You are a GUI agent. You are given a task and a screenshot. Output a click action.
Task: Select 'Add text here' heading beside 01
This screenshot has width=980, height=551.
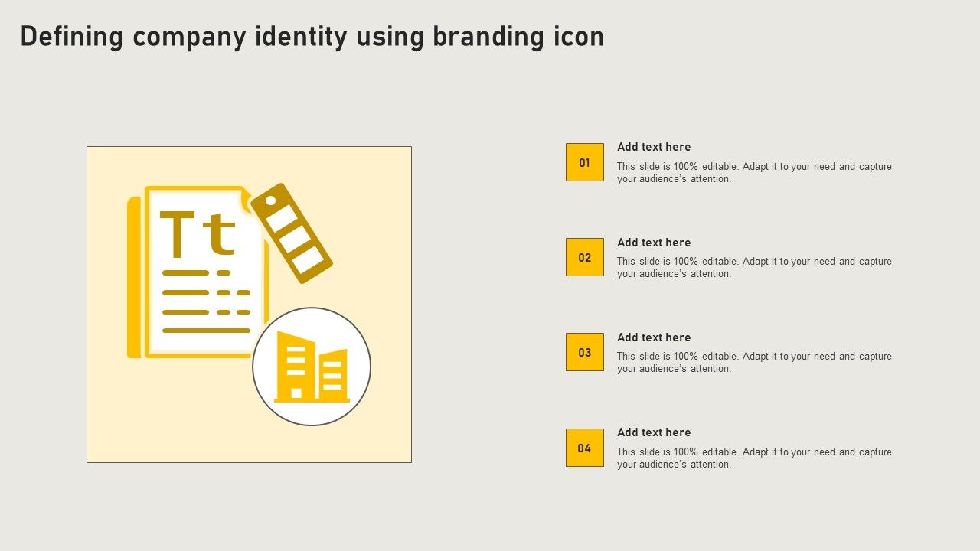[x=654, y=147]
